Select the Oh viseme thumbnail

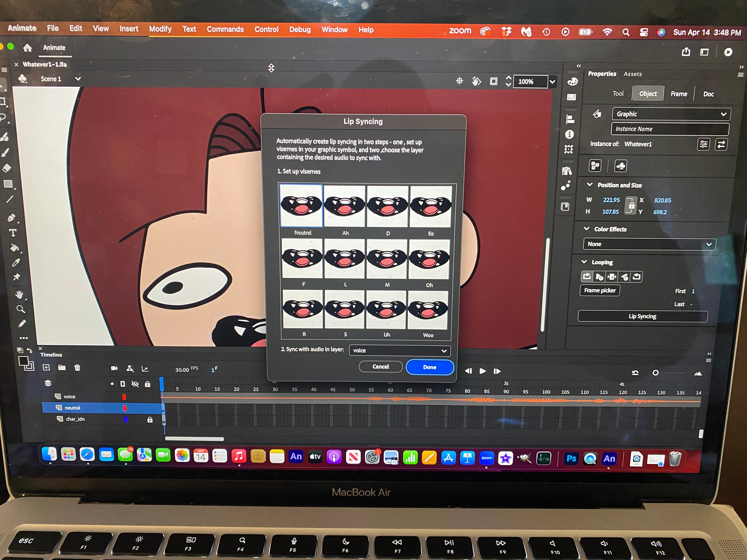429,259
